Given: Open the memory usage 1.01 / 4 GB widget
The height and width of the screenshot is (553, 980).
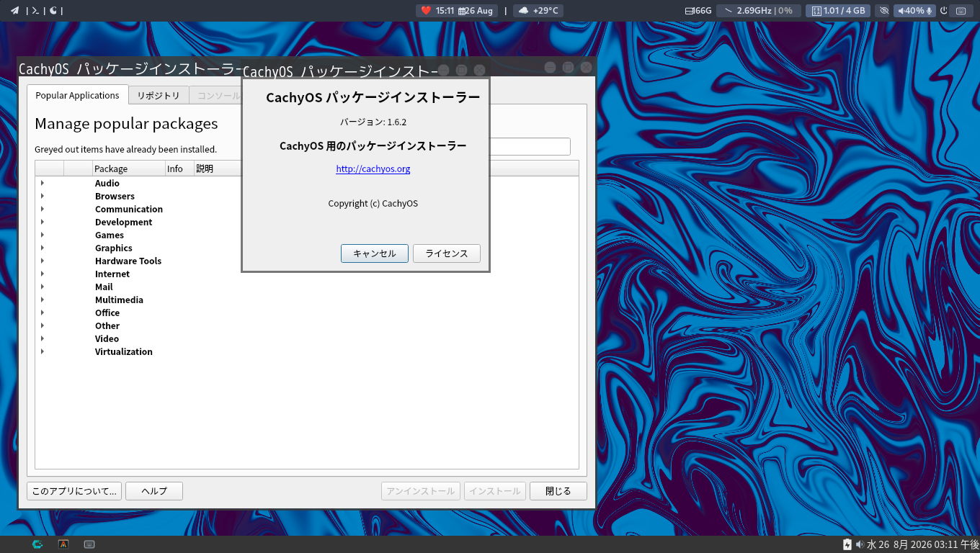Looking at the screenshot, I should 837,11.
